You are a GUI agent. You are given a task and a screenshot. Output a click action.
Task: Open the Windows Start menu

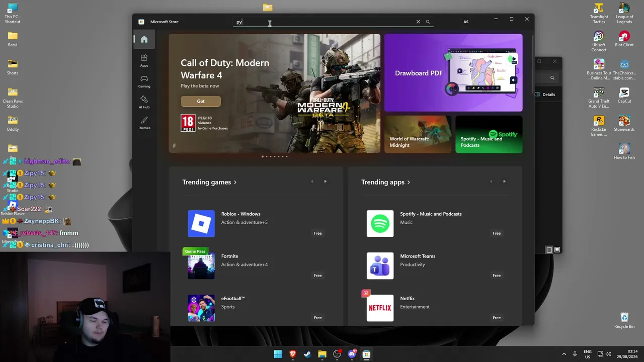click(x=278, y=354)
